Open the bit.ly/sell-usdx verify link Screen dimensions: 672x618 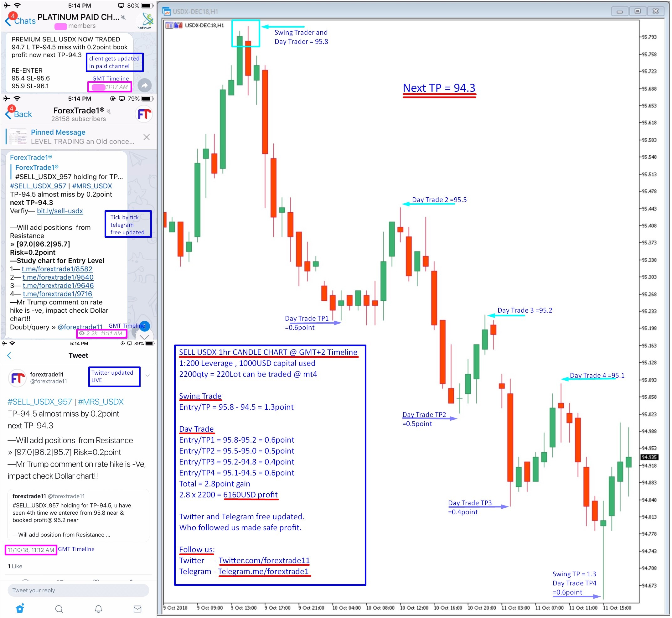pyautogui.click(x=60, y=211)
